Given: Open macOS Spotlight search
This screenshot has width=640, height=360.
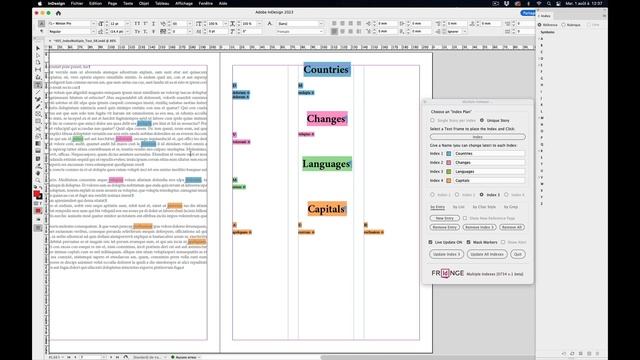Looking at the screenshot, I should (549, 3).
